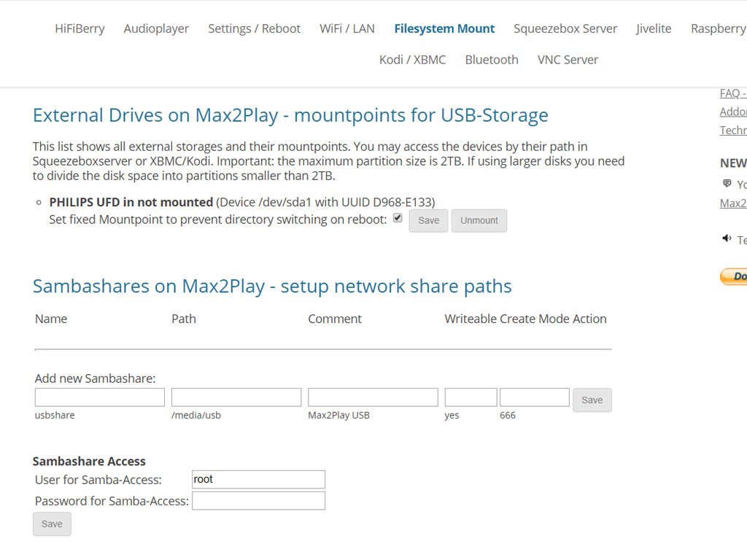Image resolution: width=747 pixels, height=560 pixels.
Task: Click the megaphone announcement icon
Action: click(x=727, y=238)
